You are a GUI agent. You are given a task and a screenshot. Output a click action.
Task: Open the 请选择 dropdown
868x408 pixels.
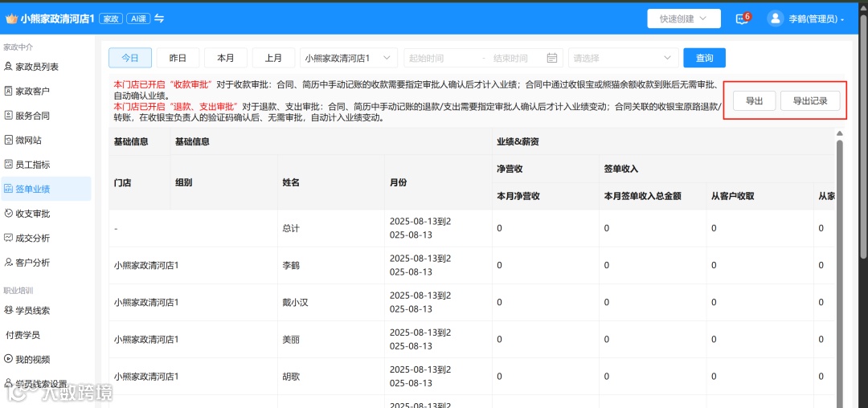coord(624,58)
